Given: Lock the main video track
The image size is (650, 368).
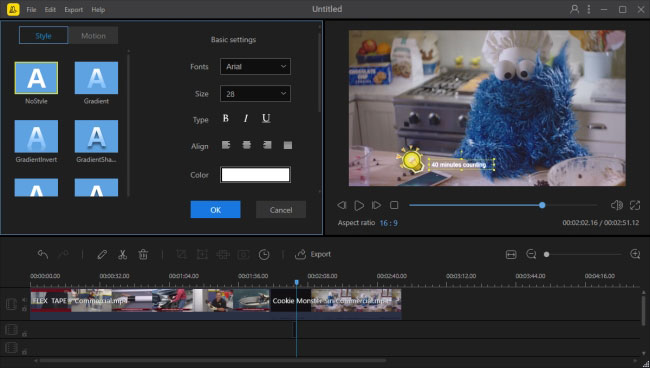Looking at the screenshot, I should (x=24, y=309).
